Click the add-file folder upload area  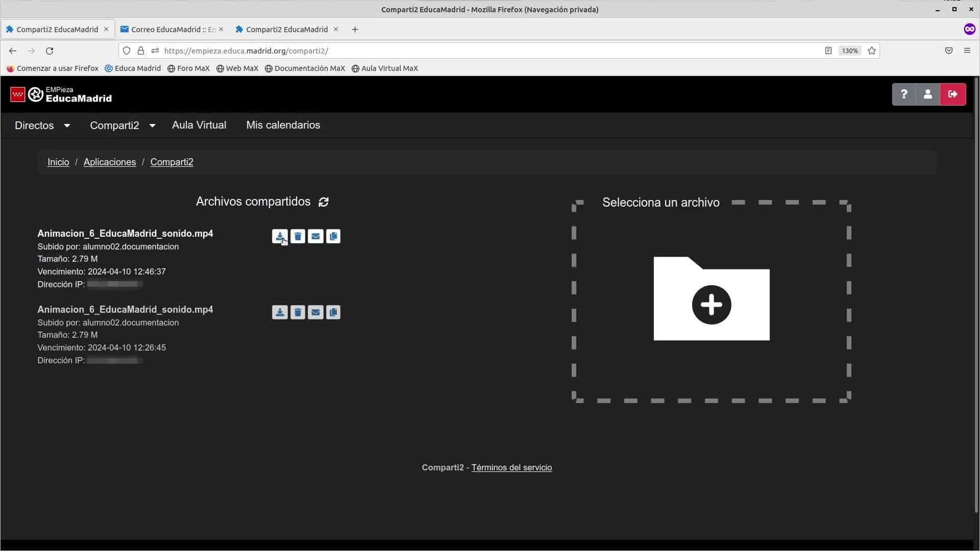712,299
